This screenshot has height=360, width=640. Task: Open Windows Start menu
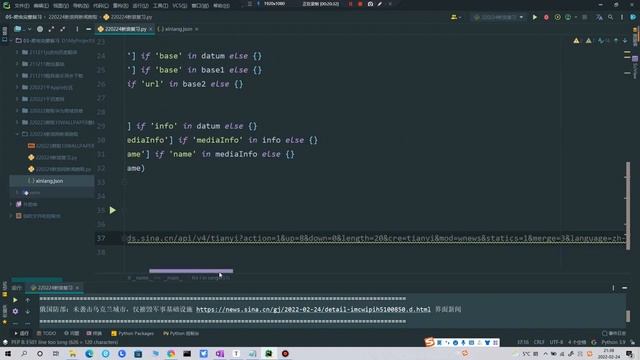click(8, 353)
